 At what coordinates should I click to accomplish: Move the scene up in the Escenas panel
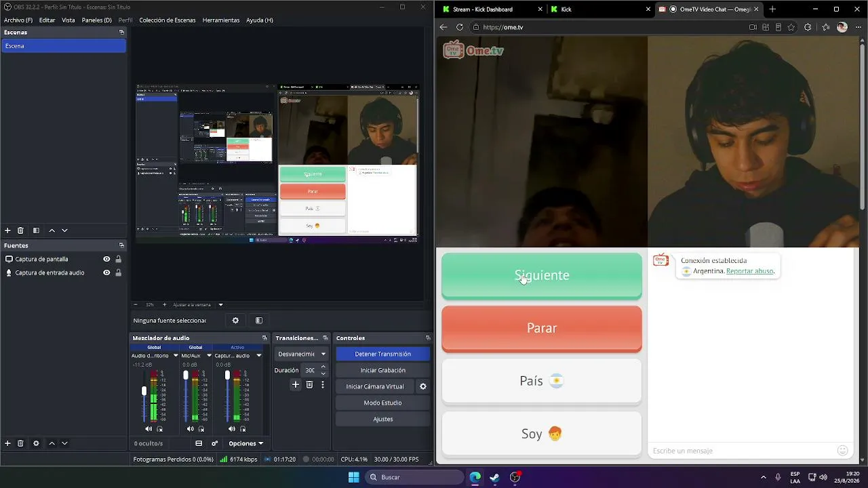pos(52,230)
